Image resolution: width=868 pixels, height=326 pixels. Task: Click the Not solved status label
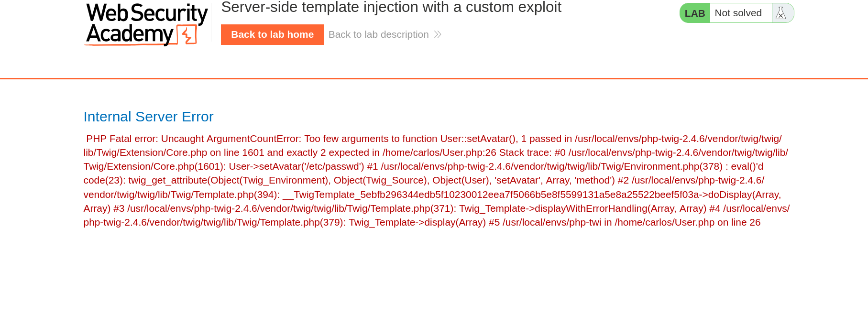point(738,13)
